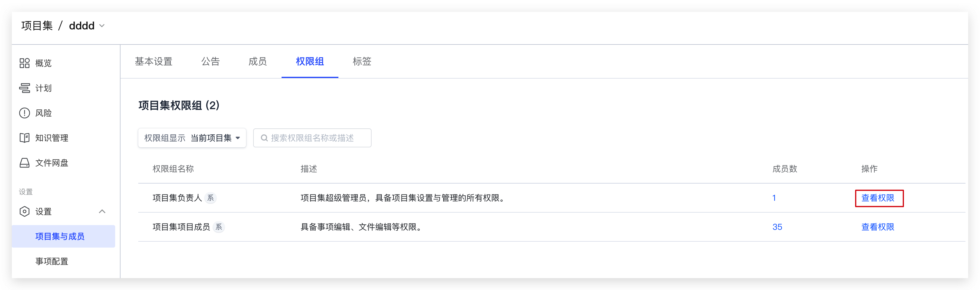Click 查看权限 for 项目集项目成员

[x=878, y=227]
